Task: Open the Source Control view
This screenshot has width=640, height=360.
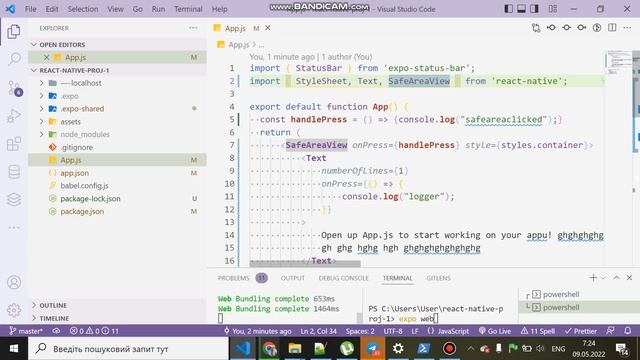Action: (14, 88)
